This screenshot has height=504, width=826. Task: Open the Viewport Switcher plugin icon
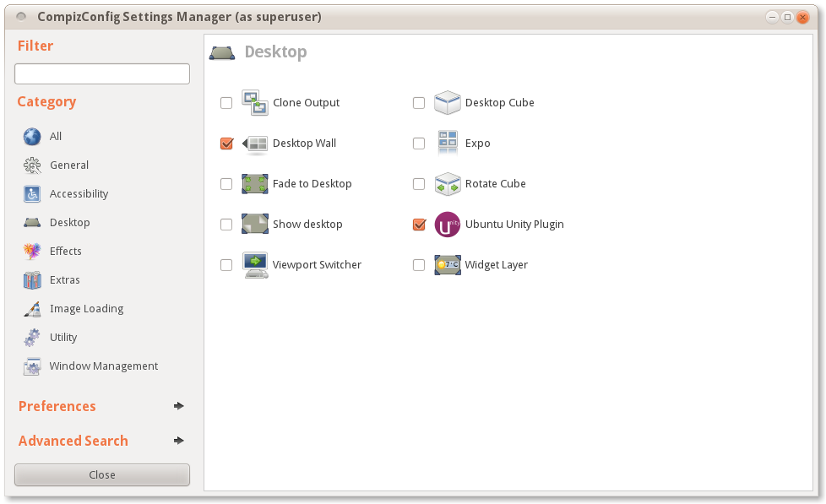click(x=255, y=265)
